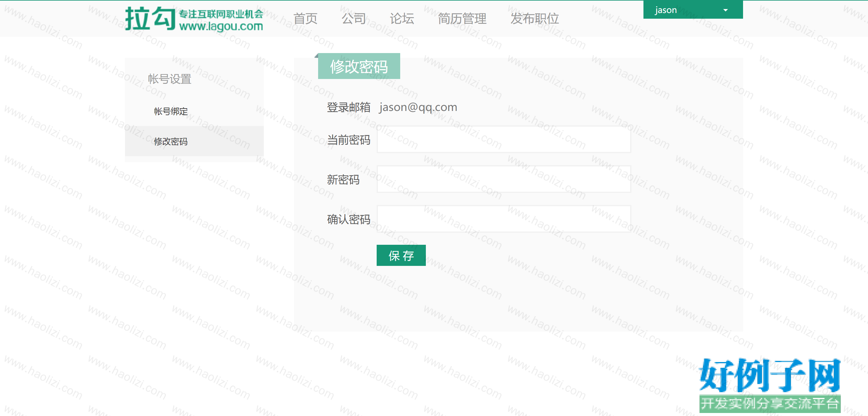Image resolution: width=868 pixels, height=416 pixels.
Task: Click the 确认密码 input field
Action: [x=504, y=219]
